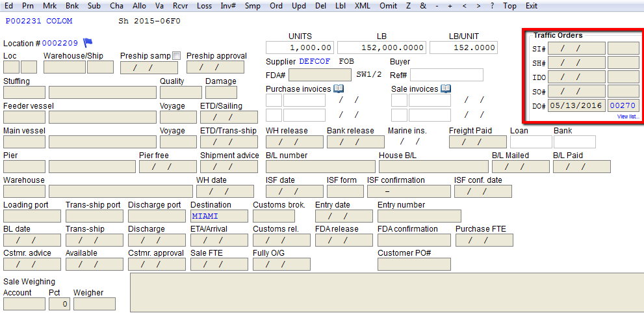Click the Pier free date field
The width and height of the screenshot is (644, 313).
[168, 167]
